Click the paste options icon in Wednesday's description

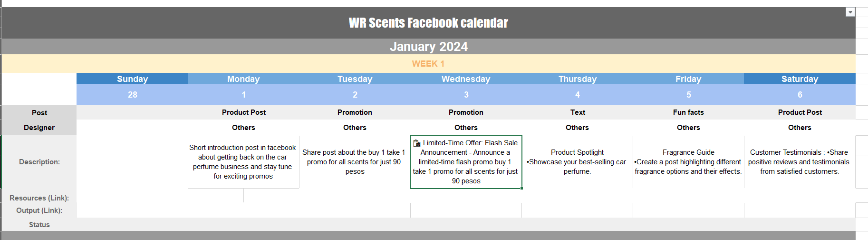pyautogui.click(x=416, y=143)
